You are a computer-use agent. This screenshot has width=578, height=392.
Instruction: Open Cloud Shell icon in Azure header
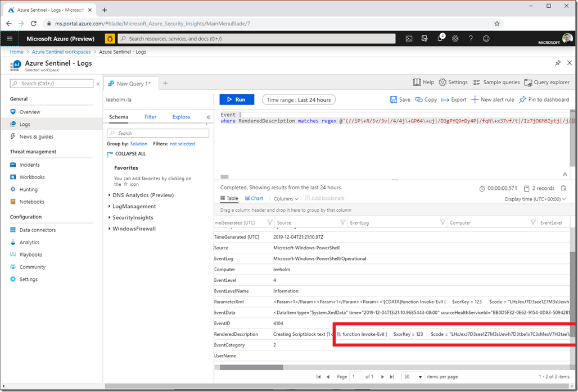(409, 39)
